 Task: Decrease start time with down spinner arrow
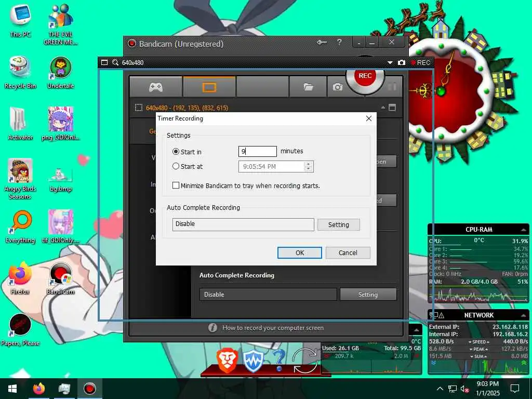click(309, 169)
